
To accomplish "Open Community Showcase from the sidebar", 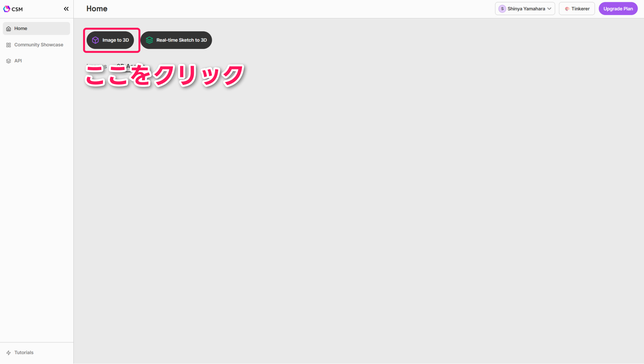I will coord(39,45).
